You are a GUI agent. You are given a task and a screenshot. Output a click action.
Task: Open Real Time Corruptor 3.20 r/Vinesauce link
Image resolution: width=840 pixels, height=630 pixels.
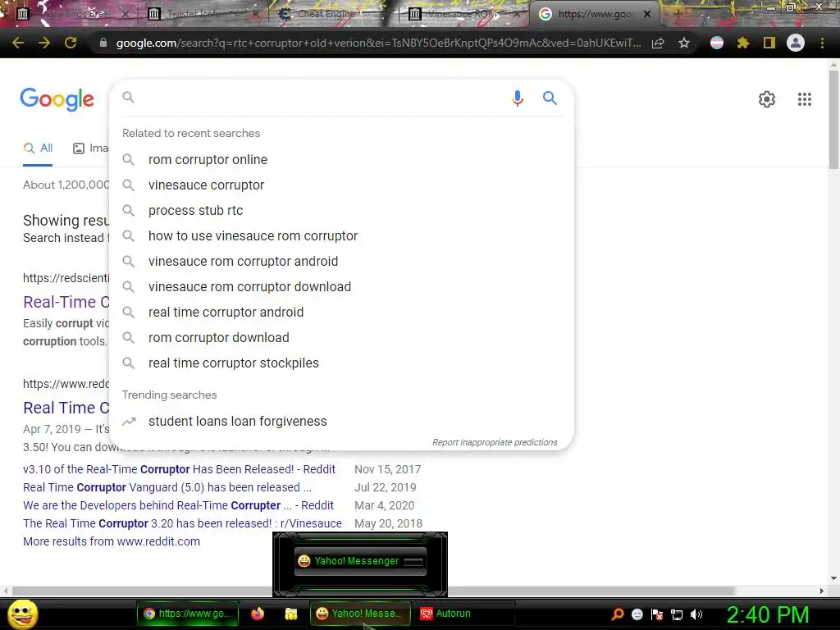182,523
